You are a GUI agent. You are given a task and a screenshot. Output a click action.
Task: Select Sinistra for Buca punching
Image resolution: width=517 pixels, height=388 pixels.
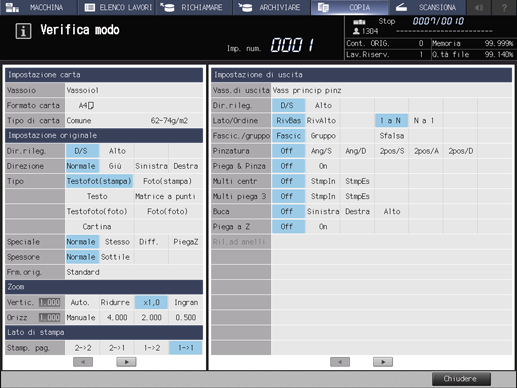click(x=323, y=211)
